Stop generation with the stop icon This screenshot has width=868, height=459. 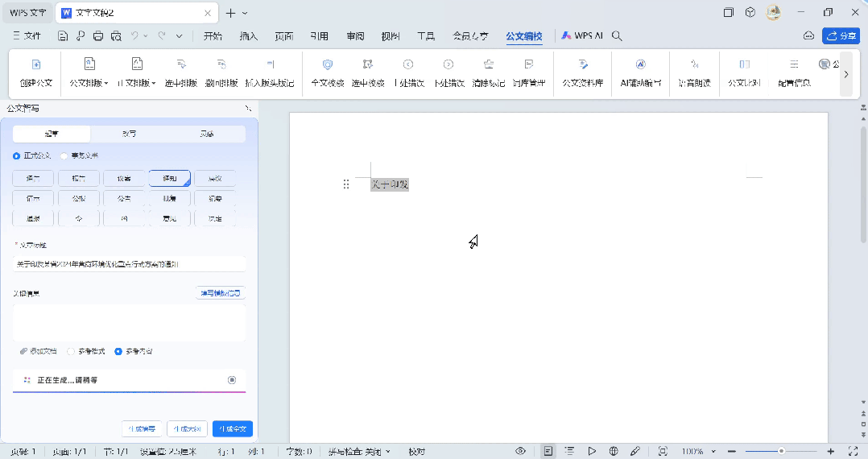coord(232,380)
